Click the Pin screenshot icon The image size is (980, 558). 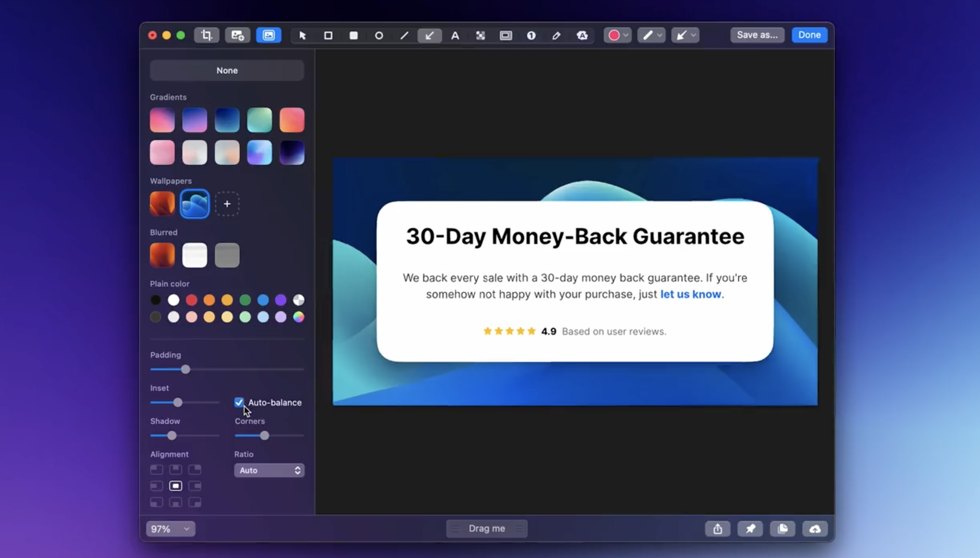point(750,529)
